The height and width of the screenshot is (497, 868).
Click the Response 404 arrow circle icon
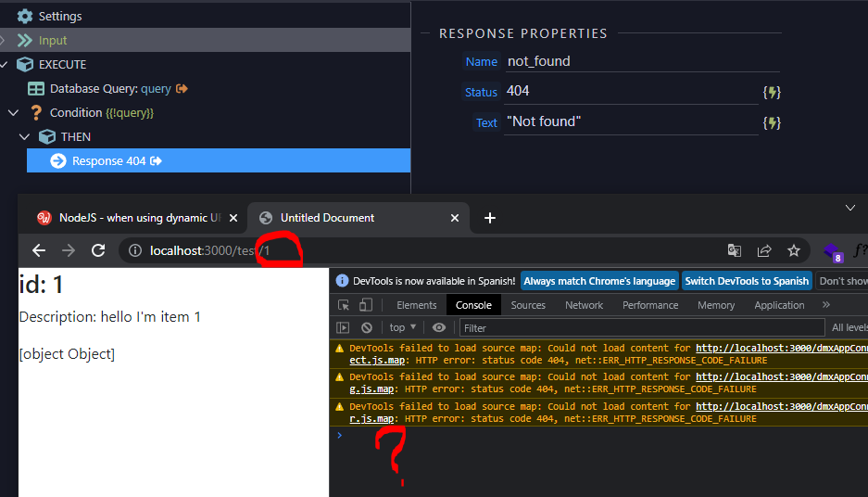(x=58, y=160)
